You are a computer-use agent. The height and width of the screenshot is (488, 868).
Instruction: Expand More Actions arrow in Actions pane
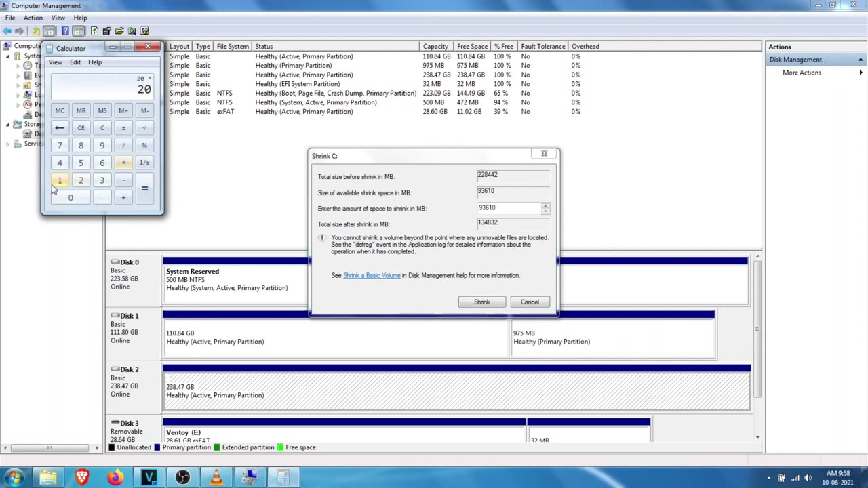coord(861,73)
